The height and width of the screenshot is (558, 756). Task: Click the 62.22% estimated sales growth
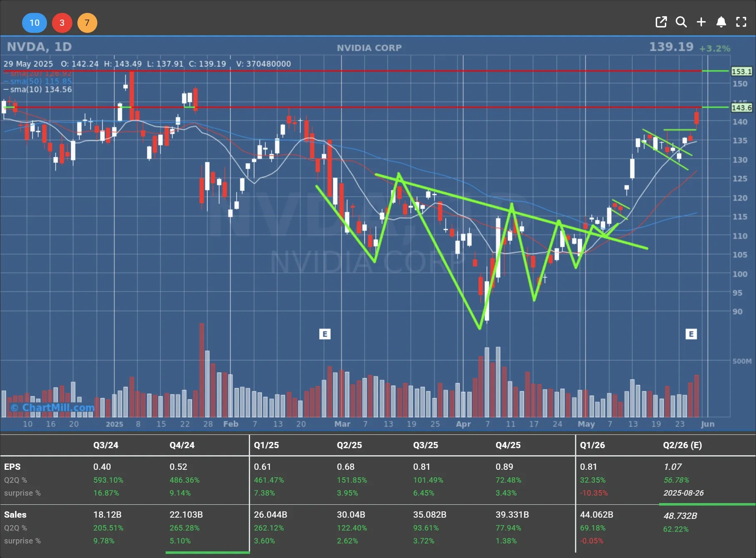(x=676, y=529)
